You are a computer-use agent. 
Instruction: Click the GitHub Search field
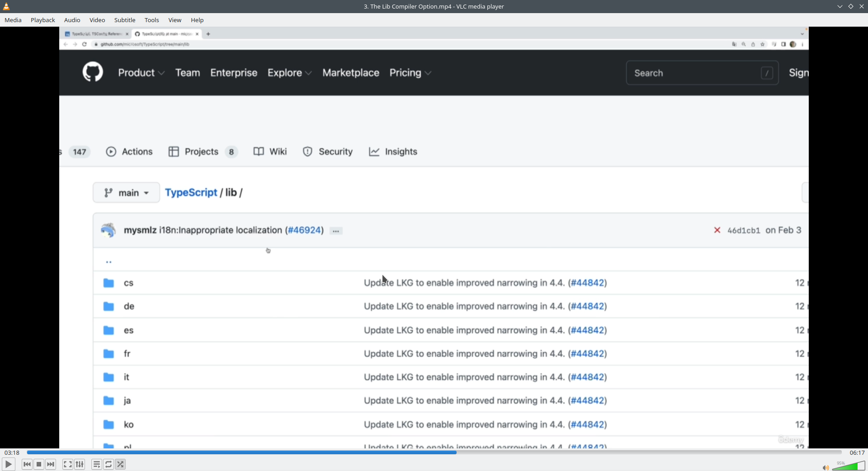(x=702, y=73)
